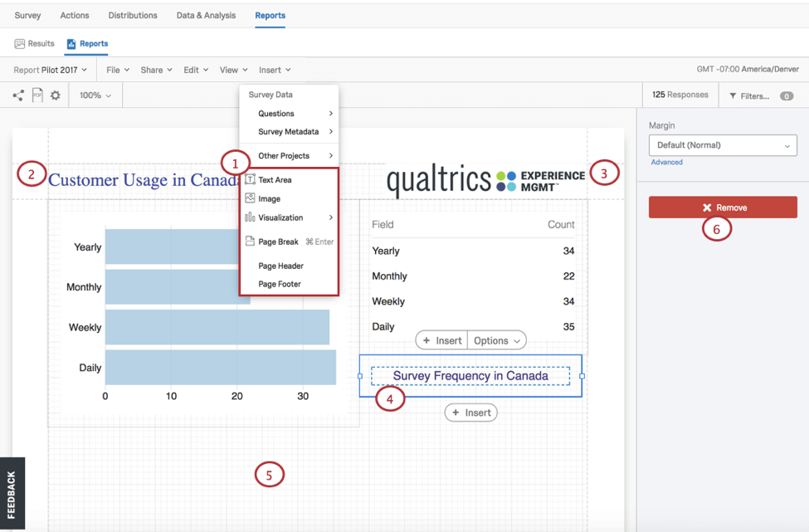Open the Results sub-tab
The image size is (809, 532).
[35, 43]
